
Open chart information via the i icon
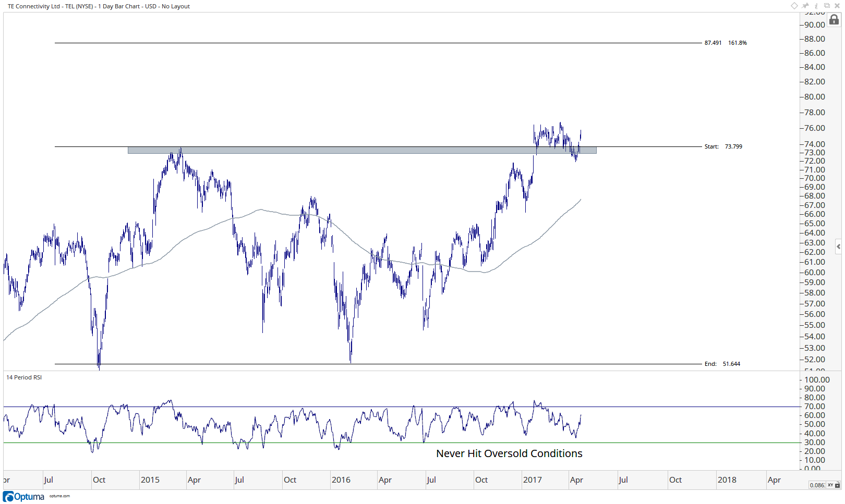816,6
